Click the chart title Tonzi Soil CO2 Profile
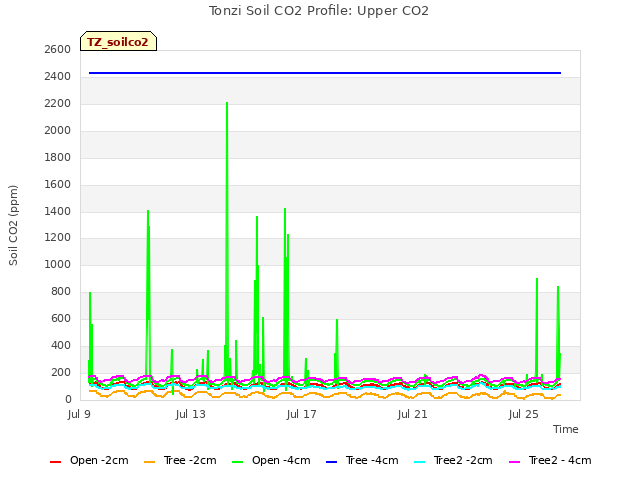 319,11
